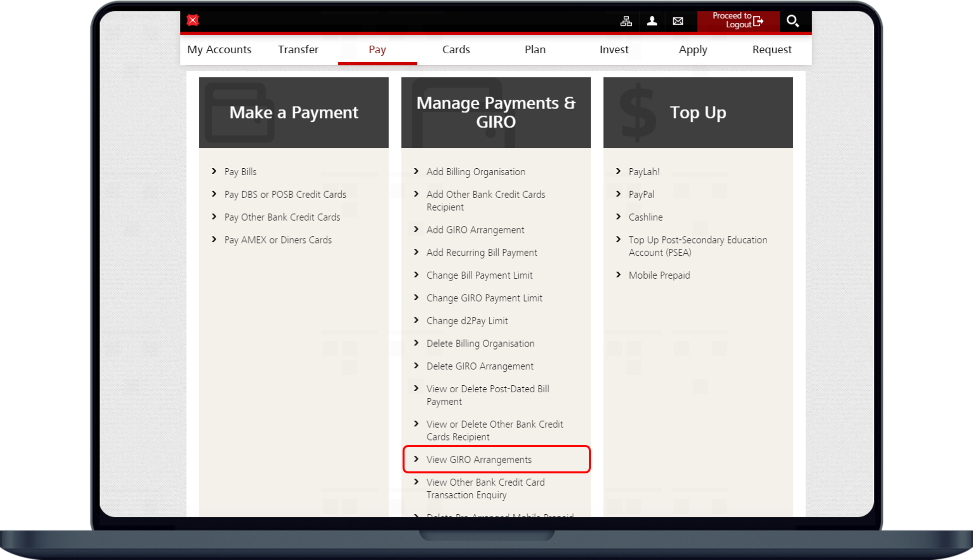Click the search magnifier icon
The height and width of the screenshot is (560, 973).
(x=792, y=21)
